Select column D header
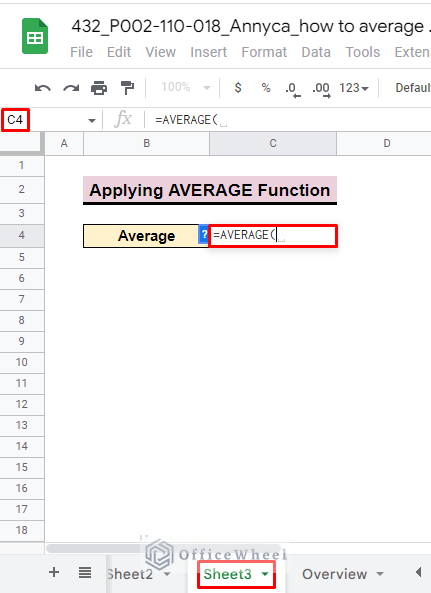The image size is (431, 593). [x=384, y=143]
